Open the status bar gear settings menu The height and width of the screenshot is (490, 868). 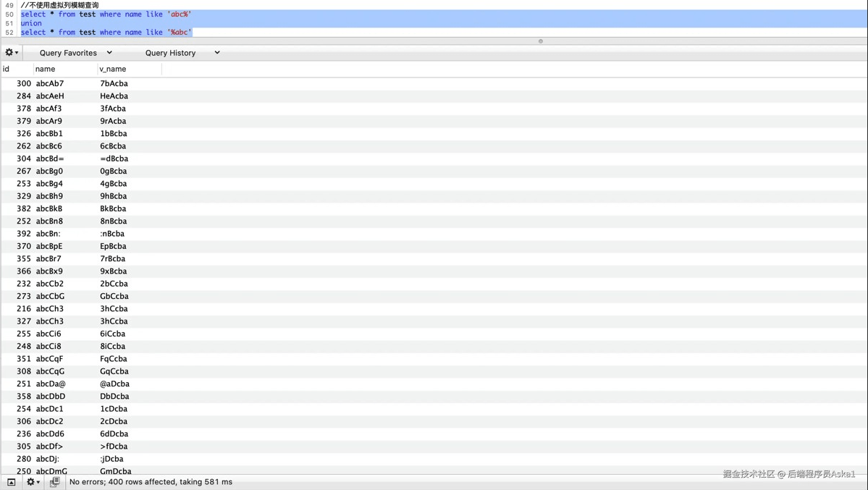(33, 482)
